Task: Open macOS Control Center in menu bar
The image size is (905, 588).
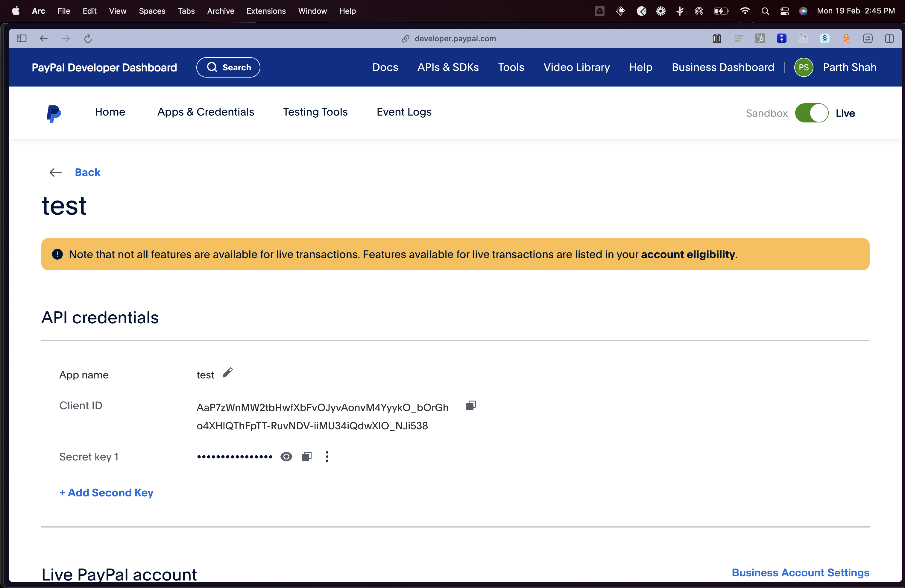Action: (x=784, y=11)
